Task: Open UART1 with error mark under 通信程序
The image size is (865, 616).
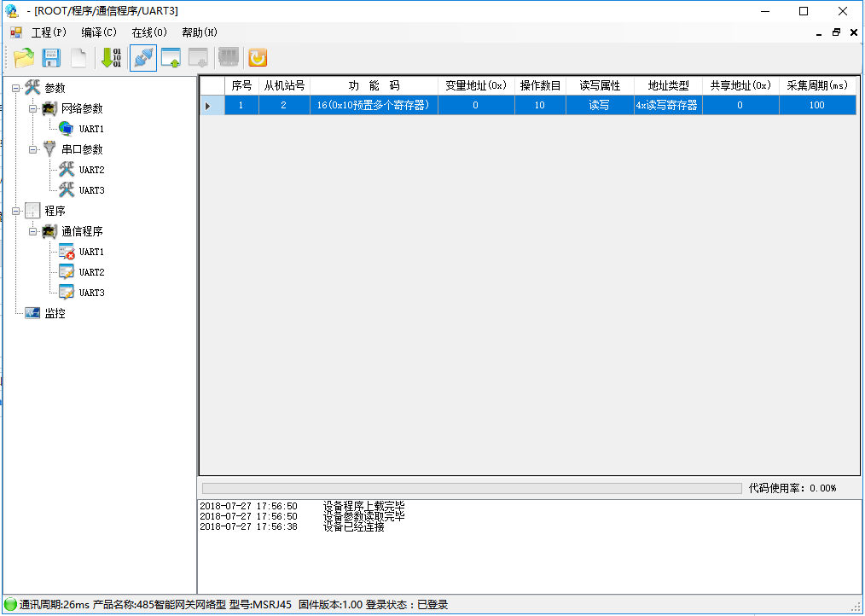Action: pyautogui.click(x=91, y=252)
